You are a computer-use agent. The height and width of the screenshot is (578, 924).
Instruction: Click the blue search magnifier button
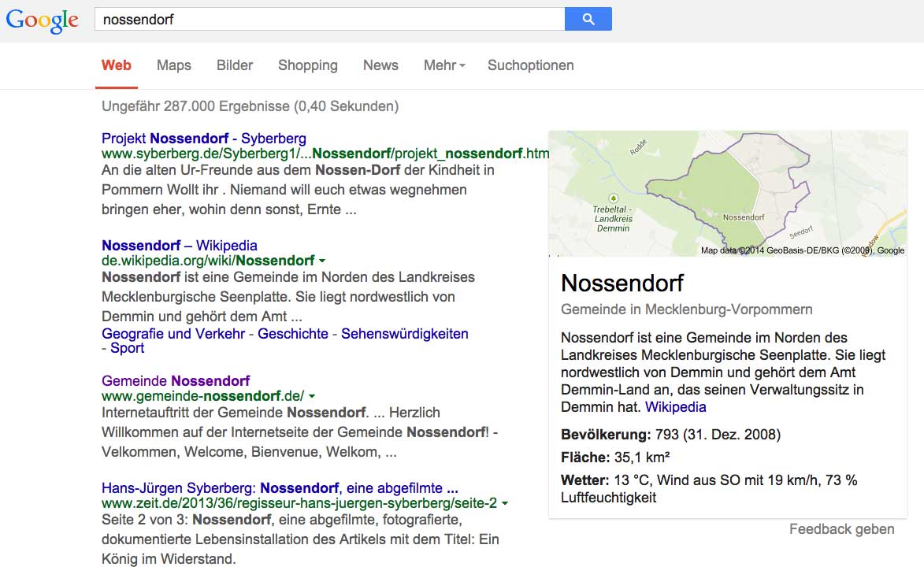(x=588, y=20)
